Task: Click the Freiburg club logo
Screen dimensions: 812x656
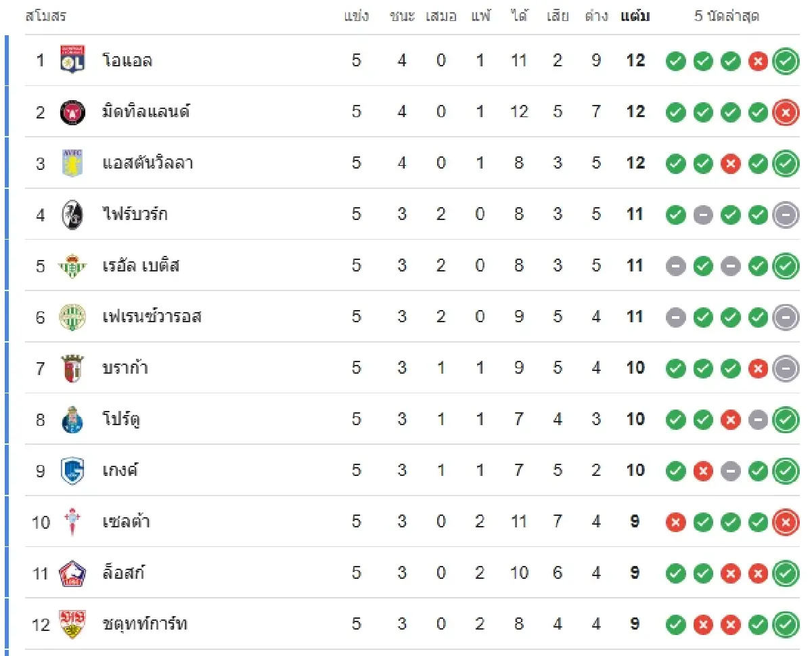Action: coord(72,215)
